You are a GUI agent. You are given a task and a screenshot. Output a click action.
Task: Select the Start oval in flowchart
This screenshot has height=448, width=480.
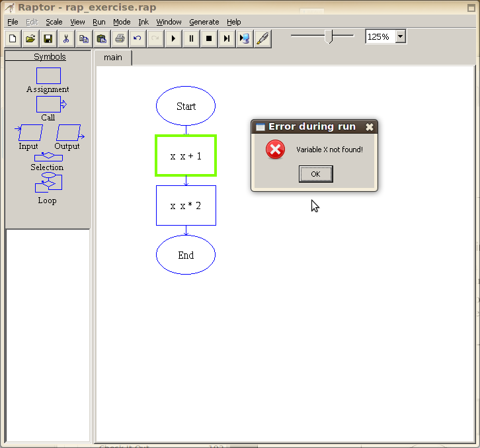pos(186,106)
